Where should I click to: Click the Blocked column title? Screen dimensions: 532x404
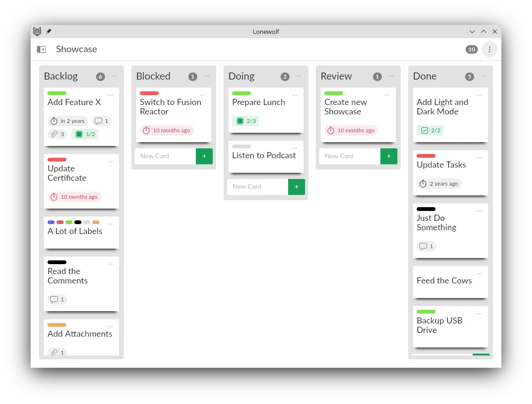pos(153,76)
